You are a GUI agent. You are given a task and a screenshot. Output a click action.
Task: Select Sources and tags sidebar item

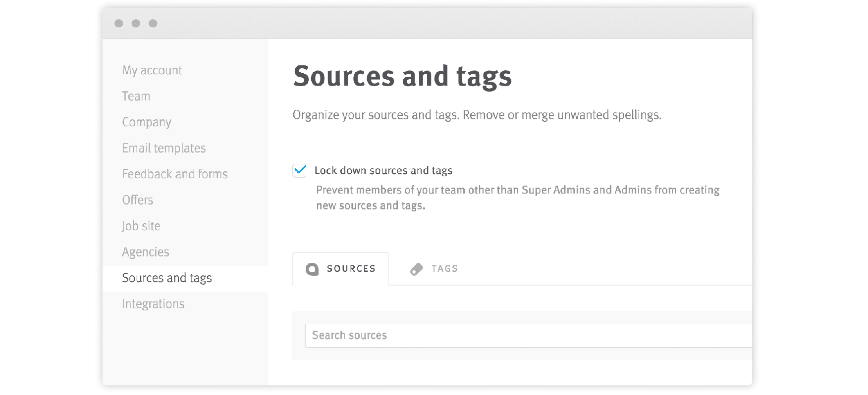(185, 278)
